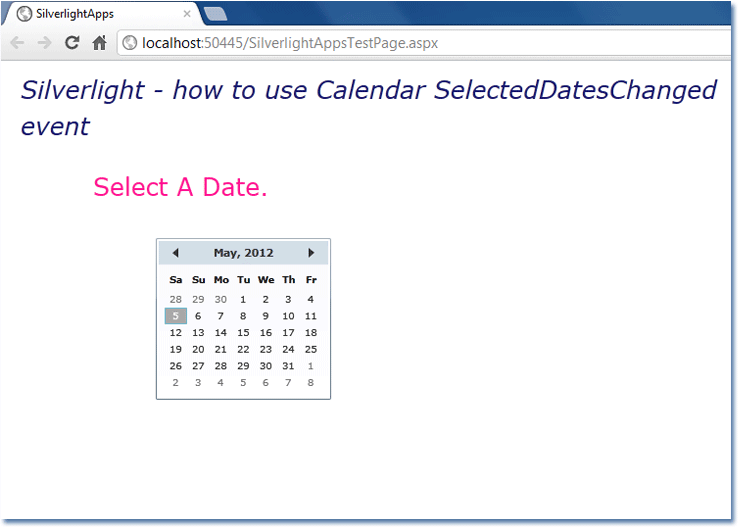Reload the page with refresh icon
The image size is (745, 529).
pos(72,43)
